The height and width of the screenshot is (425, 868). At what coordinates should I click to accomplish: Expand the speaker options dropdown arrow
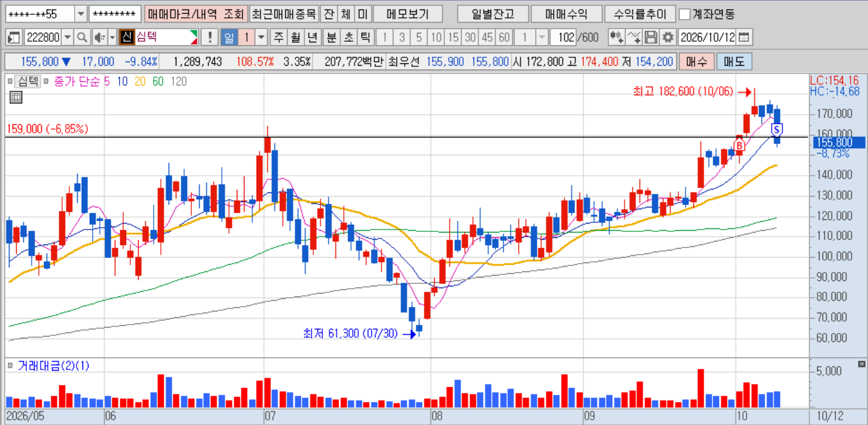(x=112, y=38)
